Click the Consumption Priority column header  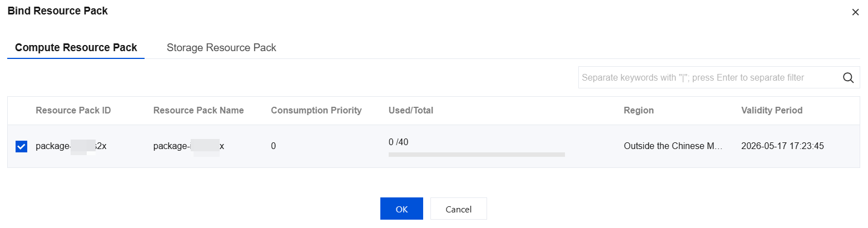pos(316,110)
